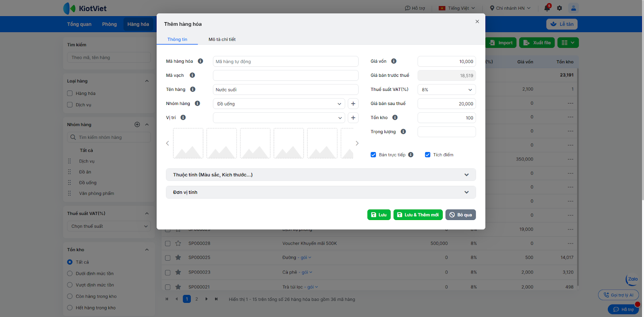Click the info icon beside Trọng lượng
The image size is (644, 317).
tap(403, 132)
